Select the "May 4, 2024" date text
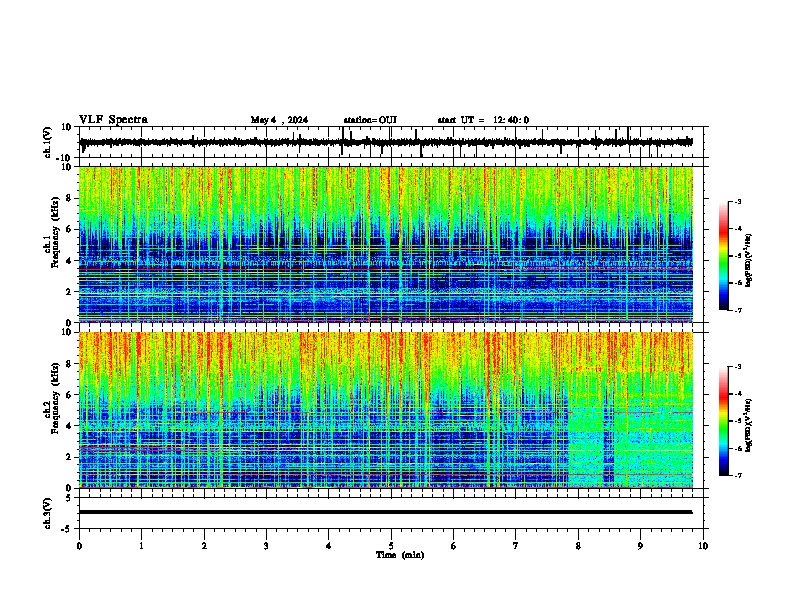The image size is (792, 612). pyautogui.click(x=279, y=120)
